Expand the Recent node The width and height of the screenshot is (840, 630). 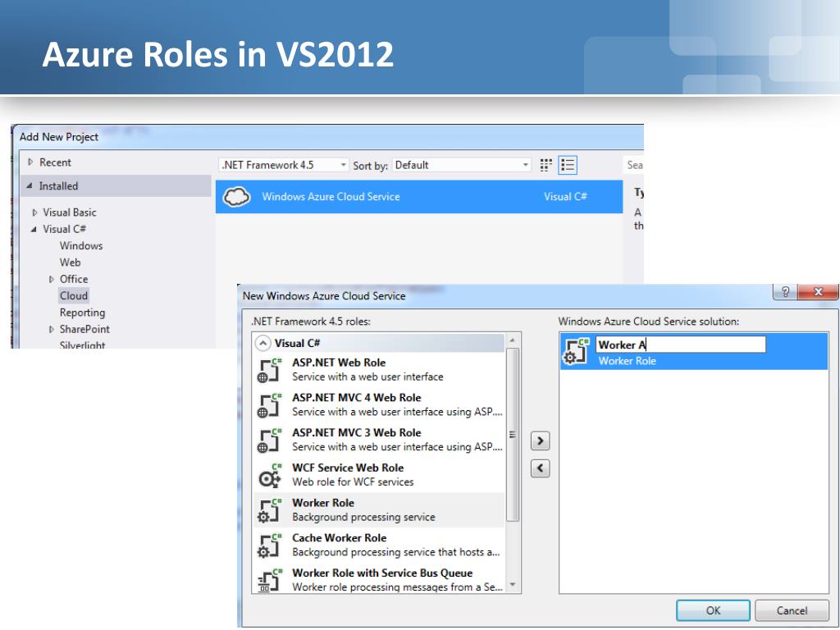coord(30,162)
